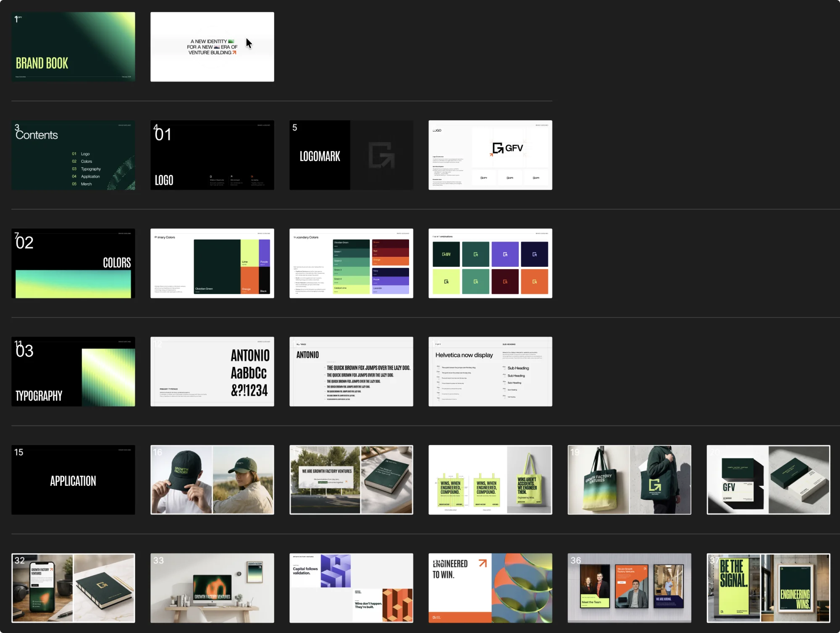Select the Primary Colors slide
Image resolution: width=840 pixels, height=633 pixels.
pos(212,264)
